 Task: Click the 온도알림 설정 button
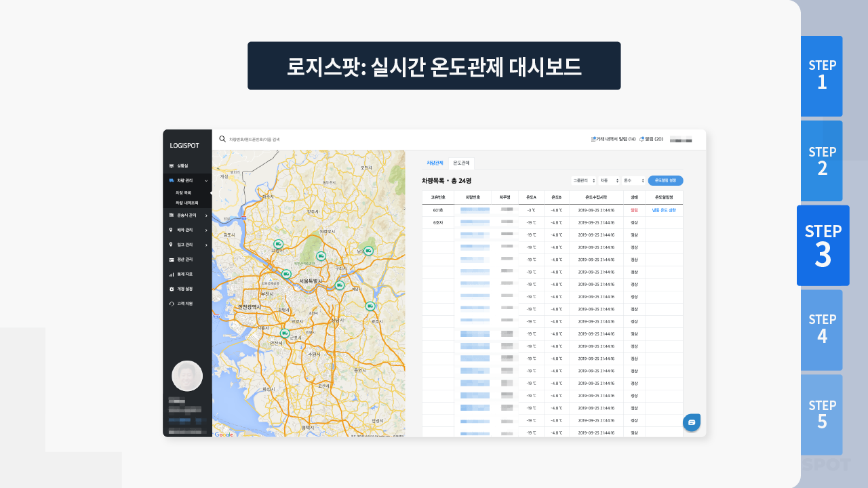coord(665,181)
